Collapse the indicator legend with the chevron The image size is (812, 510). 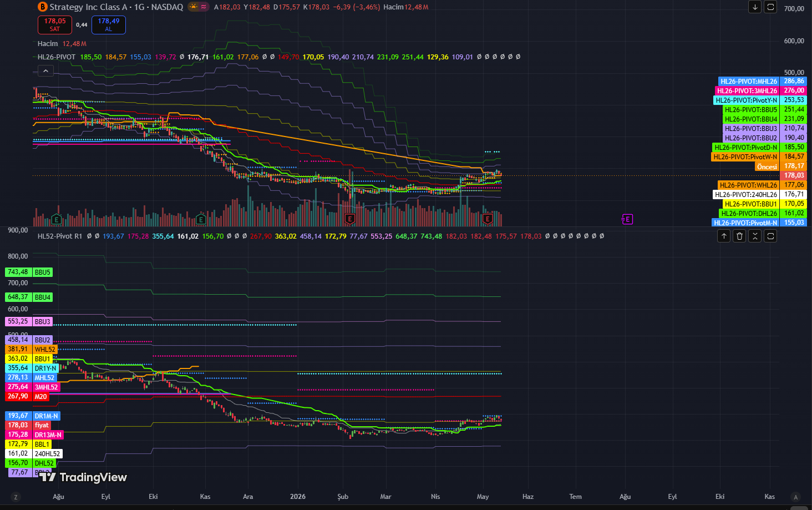pyautogui.click(x=45, y=70)
